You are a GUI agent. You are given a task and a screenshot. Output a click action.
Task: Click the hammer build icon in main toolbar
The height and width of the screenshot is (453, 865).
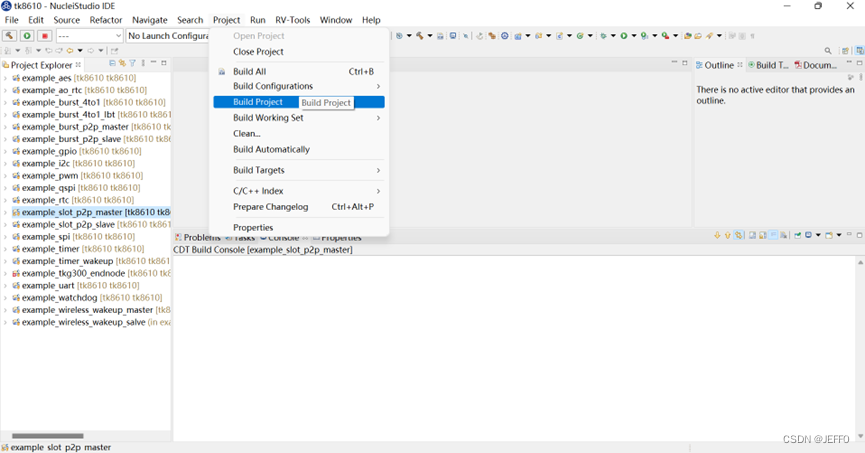420,36
